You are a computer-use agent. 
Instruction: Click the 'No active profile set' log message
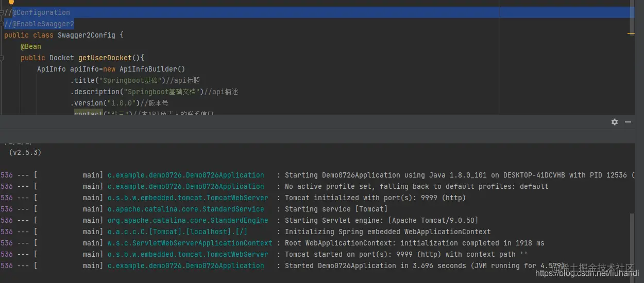416,186
